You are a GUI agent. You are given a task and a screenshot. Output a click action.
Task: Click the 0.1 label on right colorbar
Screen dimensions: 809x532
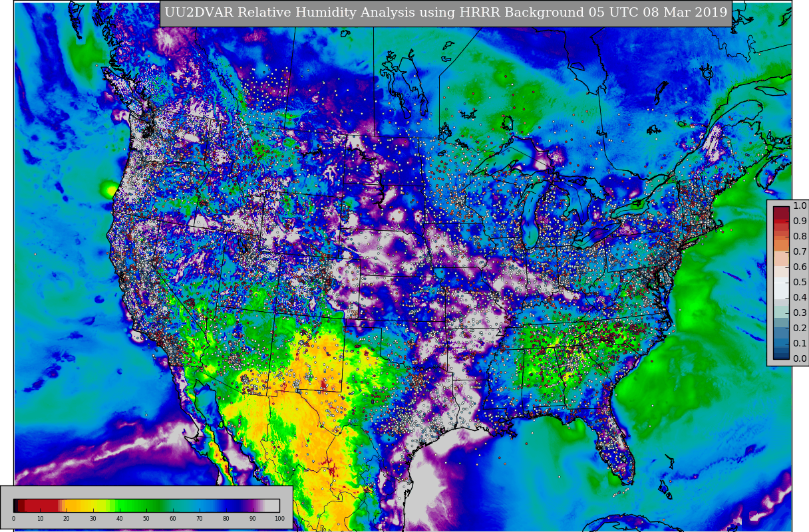pos(800,343)
